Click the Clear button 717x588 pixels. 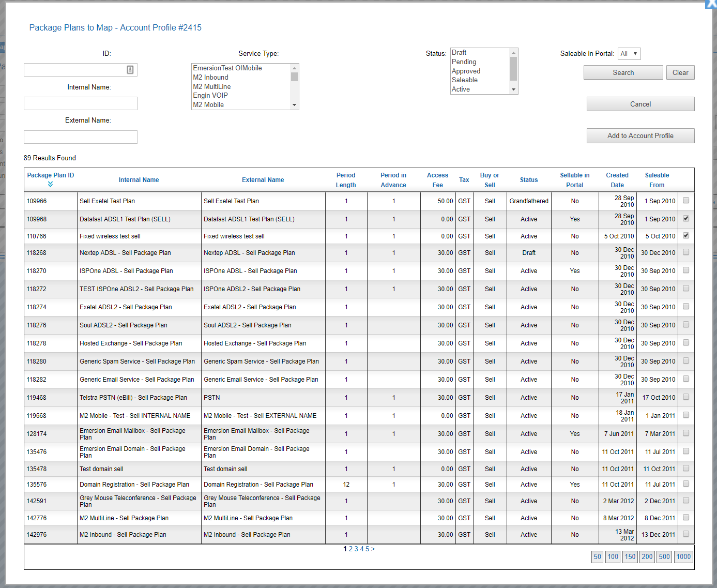click(x=680, y=73)
